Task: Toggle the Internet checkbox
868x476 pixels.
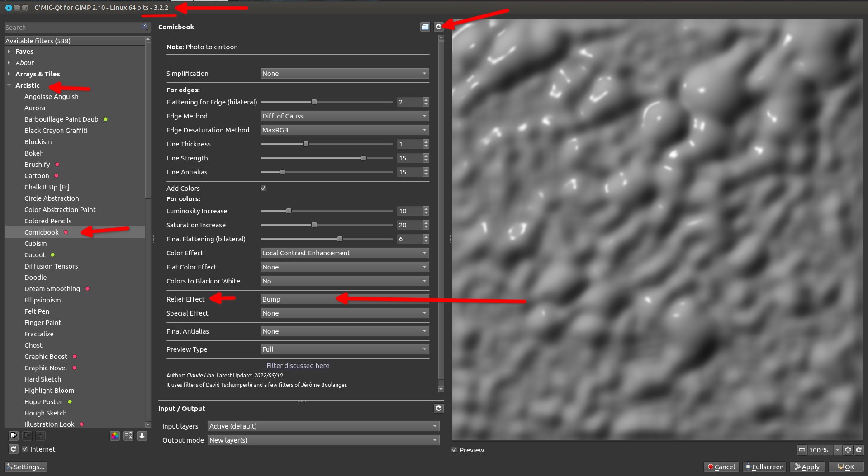Action: coord(25,449)
